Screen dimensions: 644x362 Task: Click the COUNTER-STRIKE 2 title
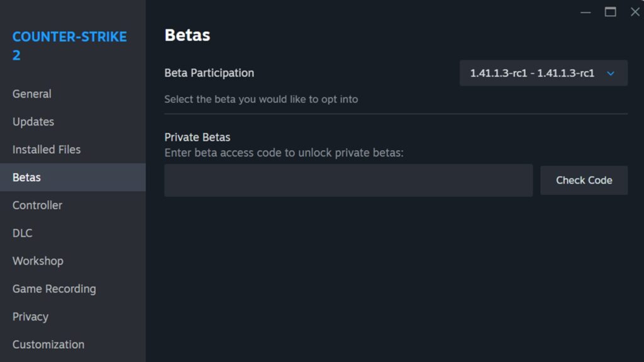(69, 45)
